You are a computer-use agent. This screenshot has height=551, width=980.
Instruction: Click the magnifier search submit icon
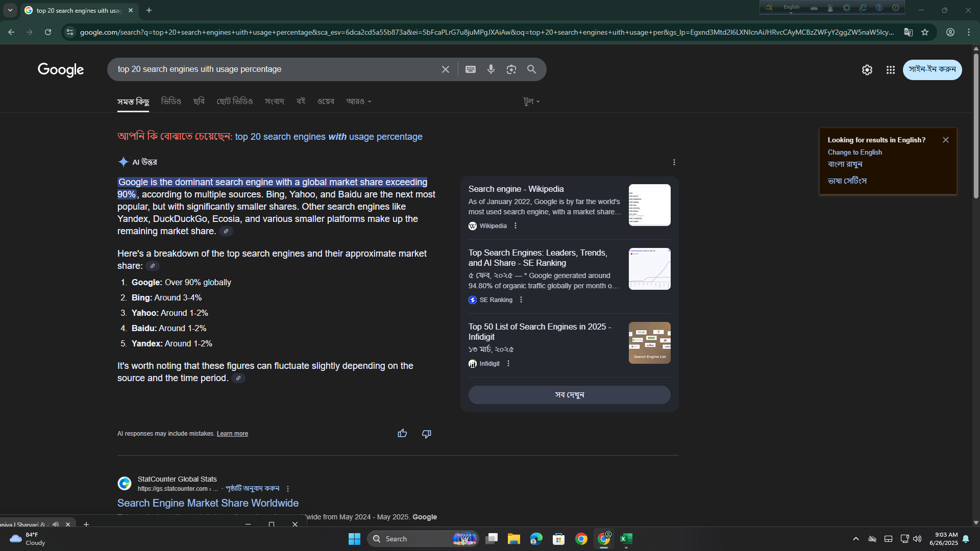531,69
